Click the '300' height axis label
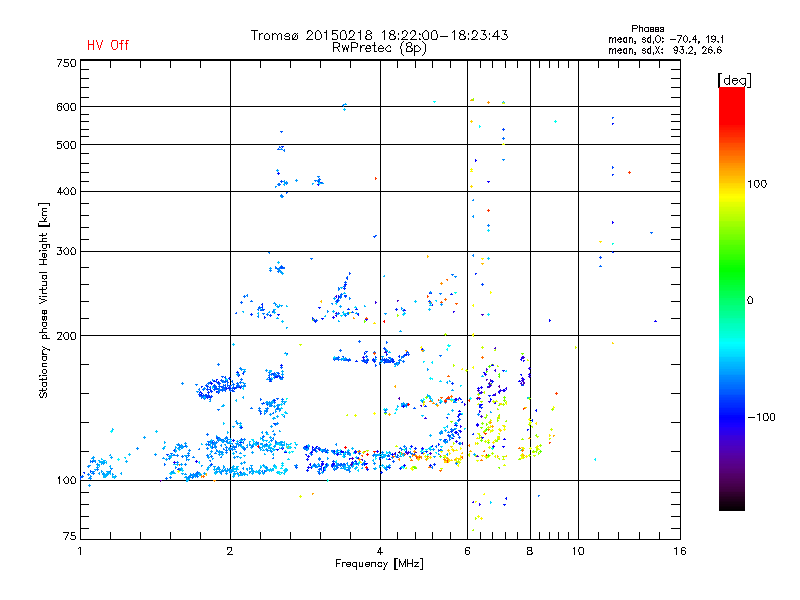The image size is (800, 600). point(66,251)
